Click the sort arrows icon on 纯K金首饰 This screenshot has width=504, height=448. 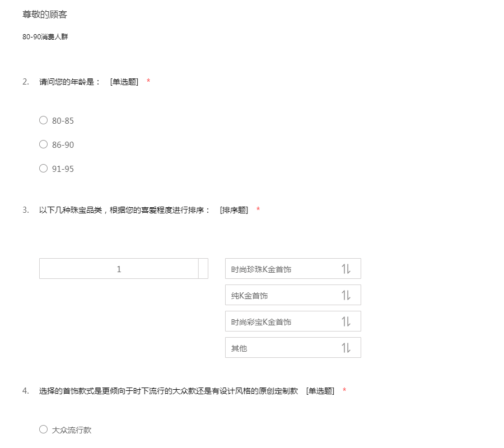pos(346,295)
